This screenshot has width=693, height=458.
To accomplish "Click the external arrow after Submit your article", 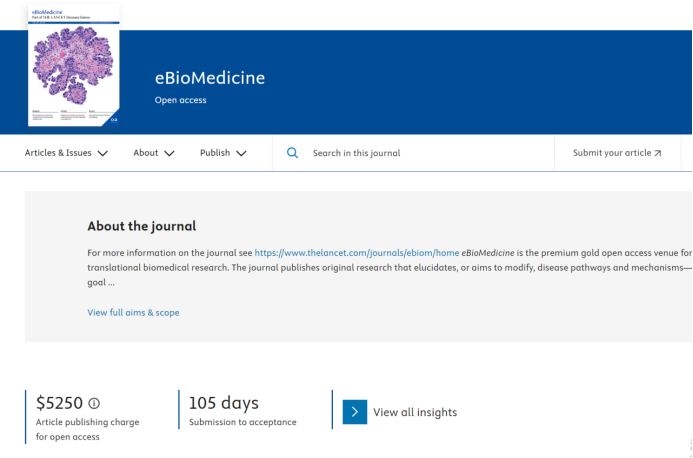I will (x=657, y=153).
